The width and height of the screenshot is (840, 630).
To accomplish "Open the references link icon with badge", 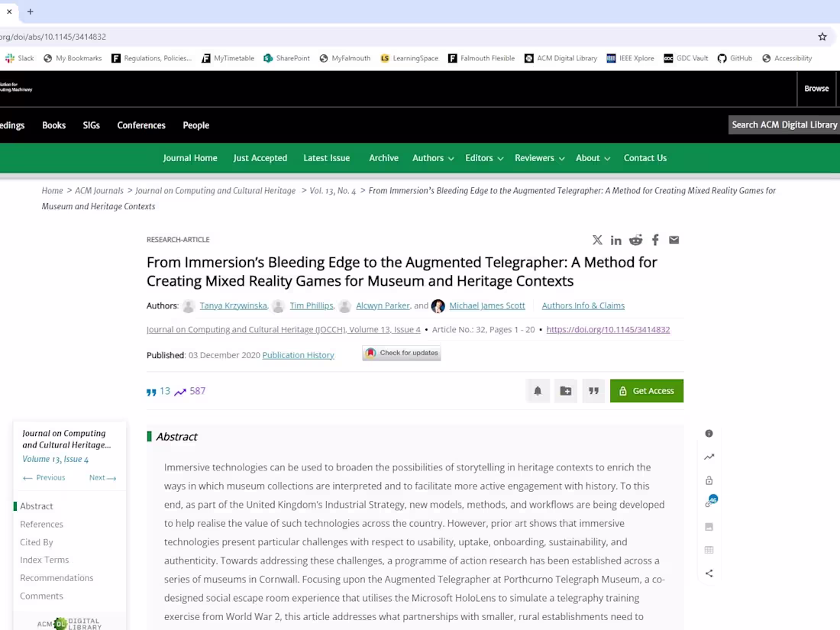I will (711, 502).
